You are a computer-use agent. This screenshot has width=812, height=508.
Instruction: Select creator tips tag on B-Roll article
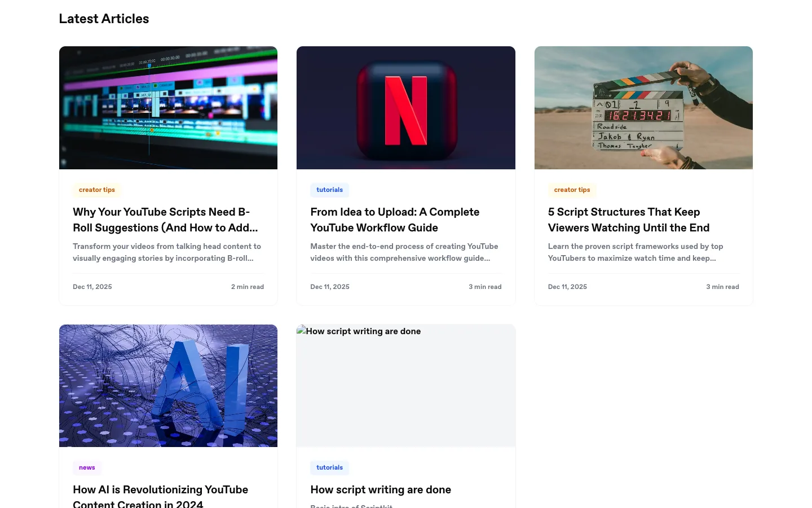97,190
